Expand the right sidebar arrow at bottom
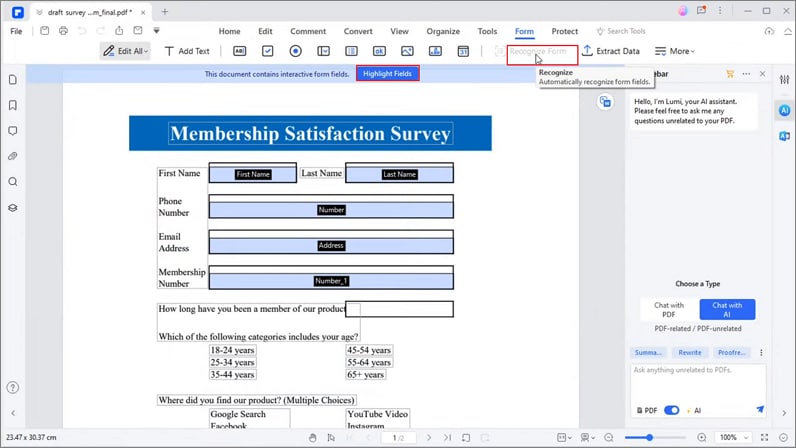The width and height of the screenshot is (796, 448). tap(784, 413)
